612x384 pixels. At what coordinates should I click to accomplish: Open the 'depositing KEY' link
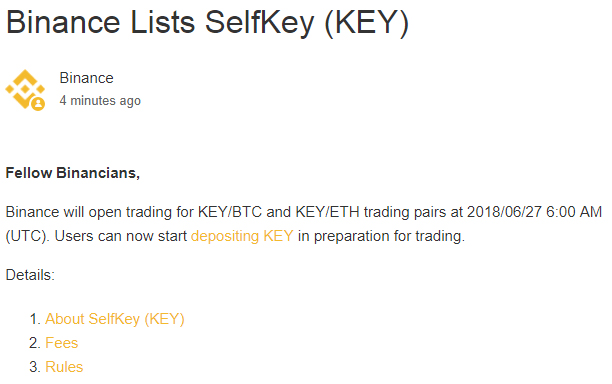pyautogui.click(x=242, y=236)
